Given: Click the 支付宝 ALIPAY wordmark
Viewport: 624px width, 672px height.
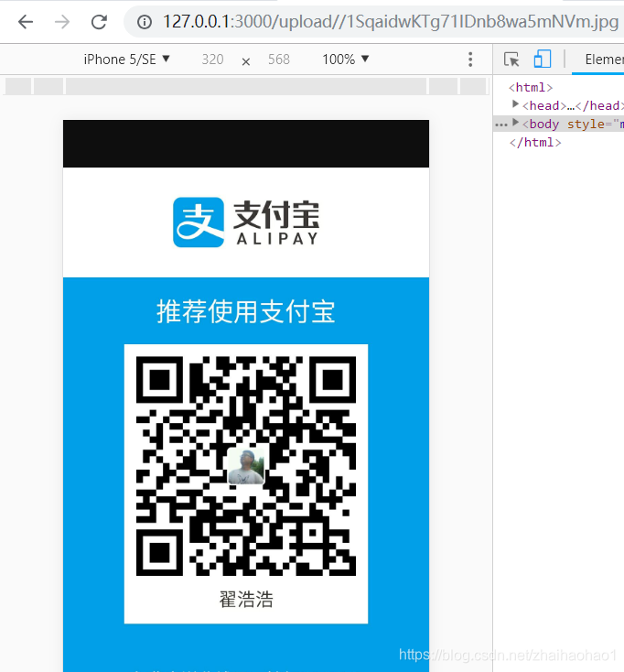Looking at the screenshot, I should click(276, 222).
